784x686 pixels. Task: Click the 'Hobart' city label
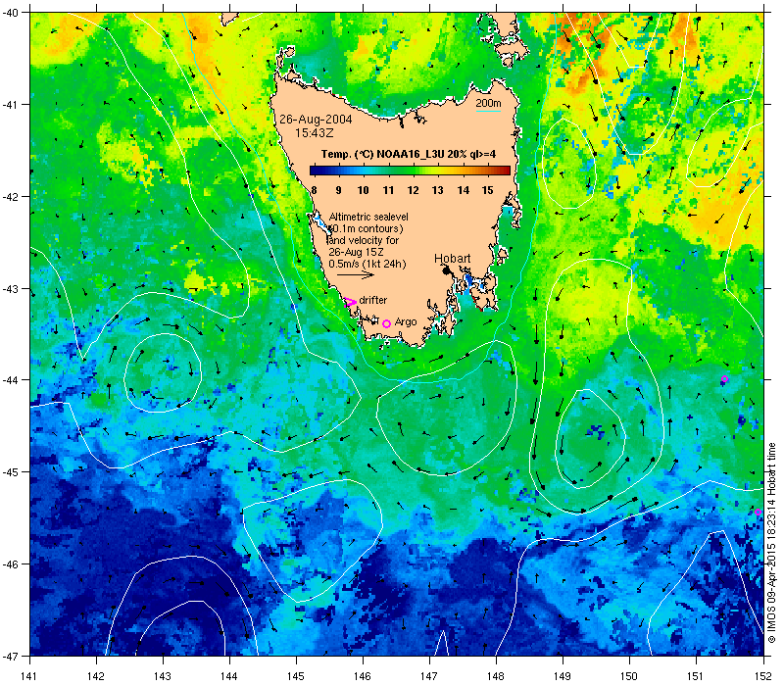click(x=453, y=259)
